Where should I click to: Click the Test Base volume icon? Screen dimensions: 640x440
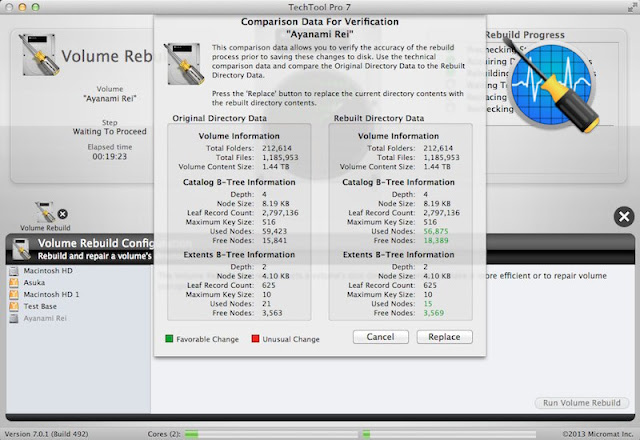tap(14, 306)
